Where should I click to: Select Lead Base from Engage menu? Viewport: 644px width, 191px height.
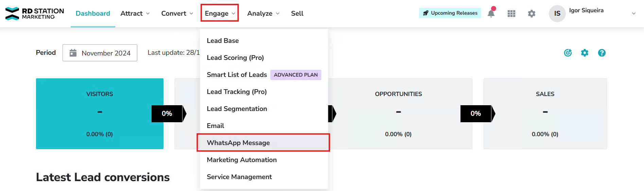coord(264,41)
